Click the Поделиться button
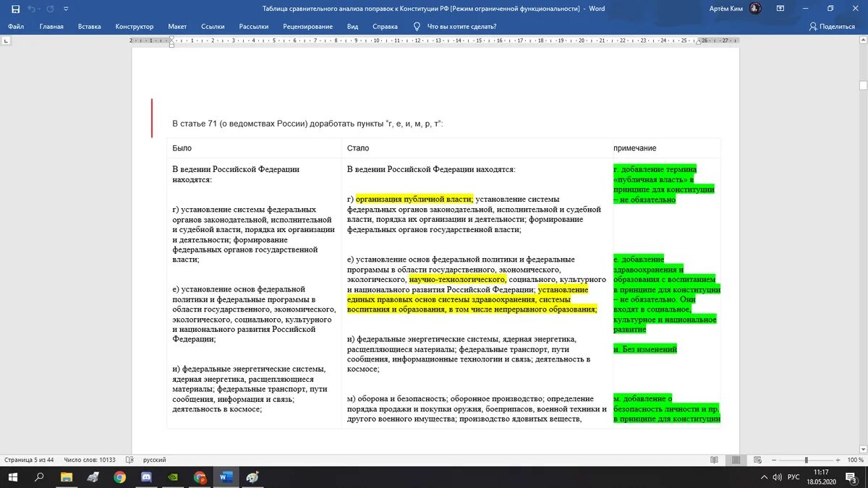 click(x=833, y=25)
